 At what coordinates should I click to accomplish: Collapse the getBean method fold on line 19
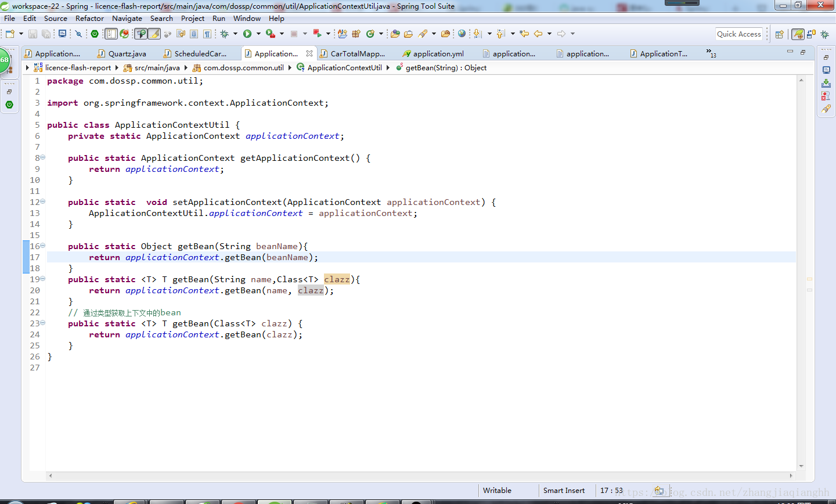pyautogui.click(x=42, y=279)
